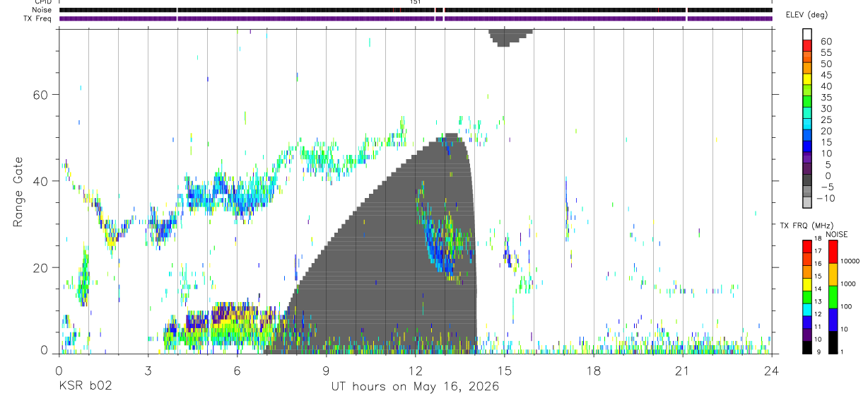Image resolution: width=868 pixels, height=401 pixels.
Task: Click the 3 tick on the UT hours axis
Action: 148,370
